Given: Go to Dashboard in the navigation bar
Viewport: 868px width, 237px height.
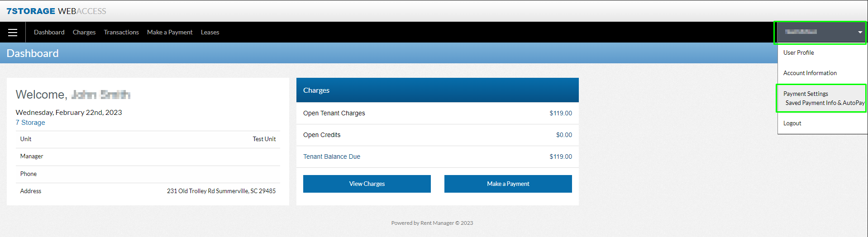Looking at the screenshot, I should (x=49, y=33).
